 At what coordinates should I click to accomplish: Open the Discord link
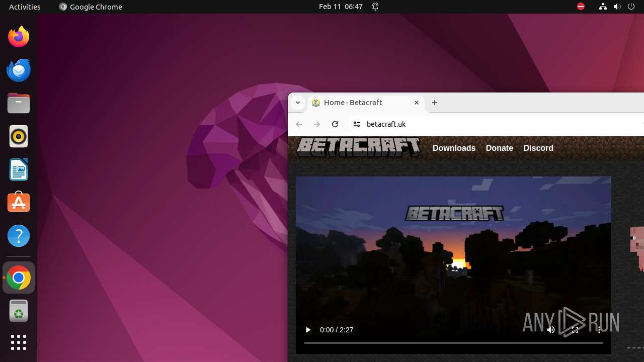tap(538, 148)
